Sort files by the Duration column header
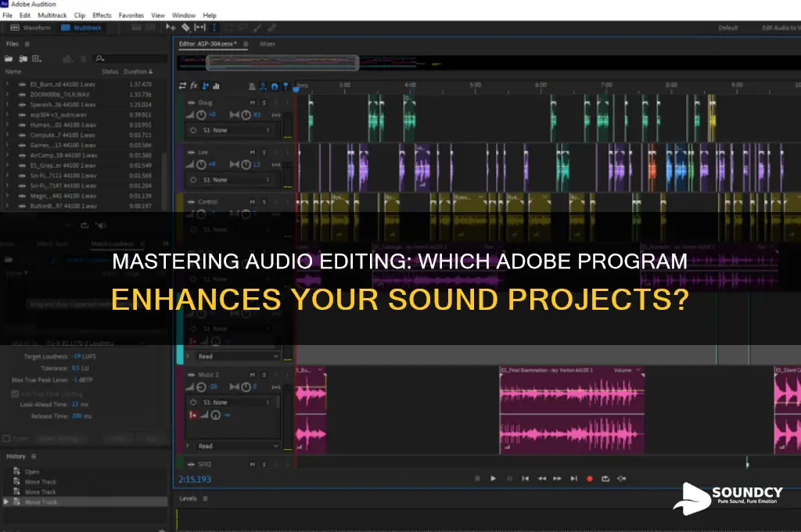The image size is (801, 532). 138,71
